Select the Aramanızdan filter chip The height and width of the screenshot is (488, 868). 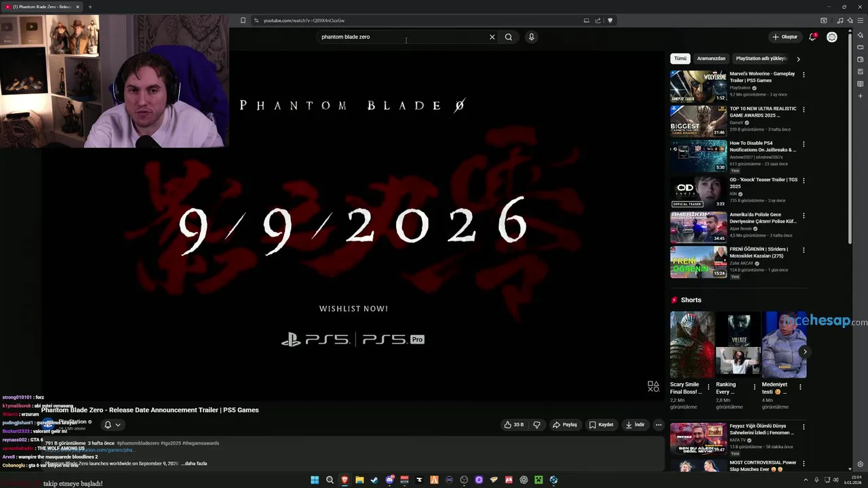(711, 58)
